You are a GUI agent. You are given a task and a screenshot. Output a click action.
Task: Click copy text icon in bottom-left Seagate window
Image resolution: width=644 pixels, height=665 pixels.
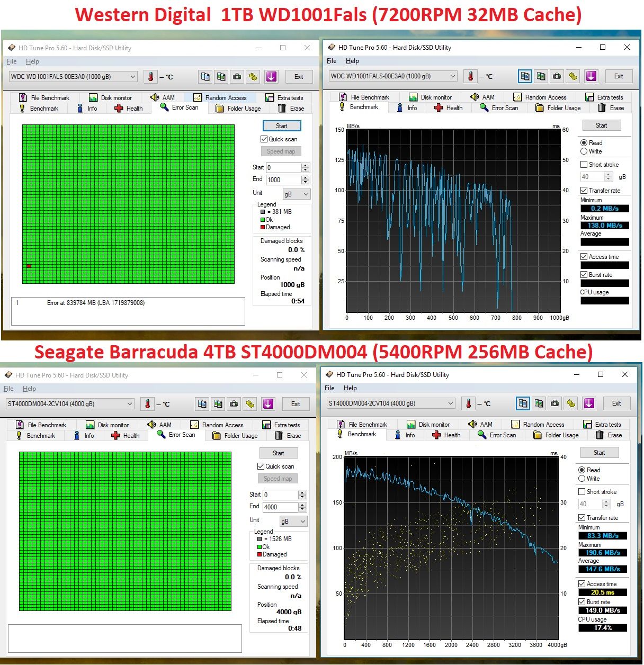(202, 404)
